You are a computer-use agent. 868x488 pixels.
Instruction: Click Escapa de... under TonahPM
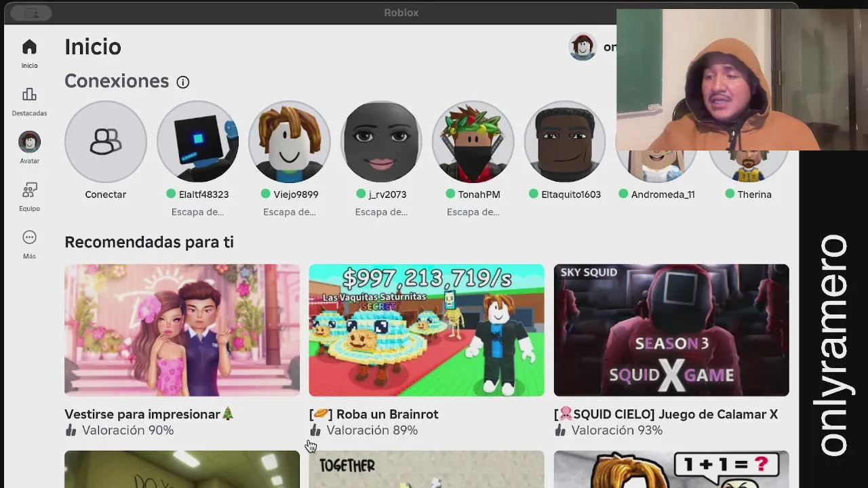(x=473, y=212)
